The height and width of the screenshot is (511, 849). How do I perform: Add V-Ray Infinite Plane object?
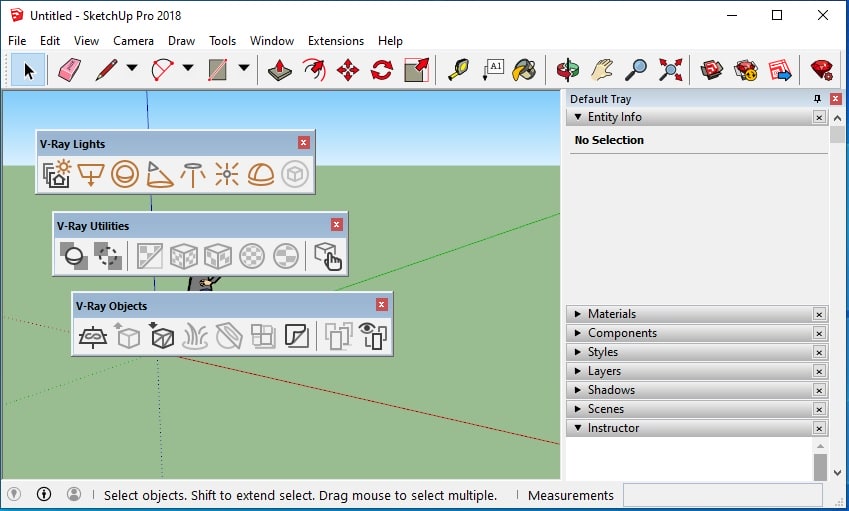(x=93, y=336)
